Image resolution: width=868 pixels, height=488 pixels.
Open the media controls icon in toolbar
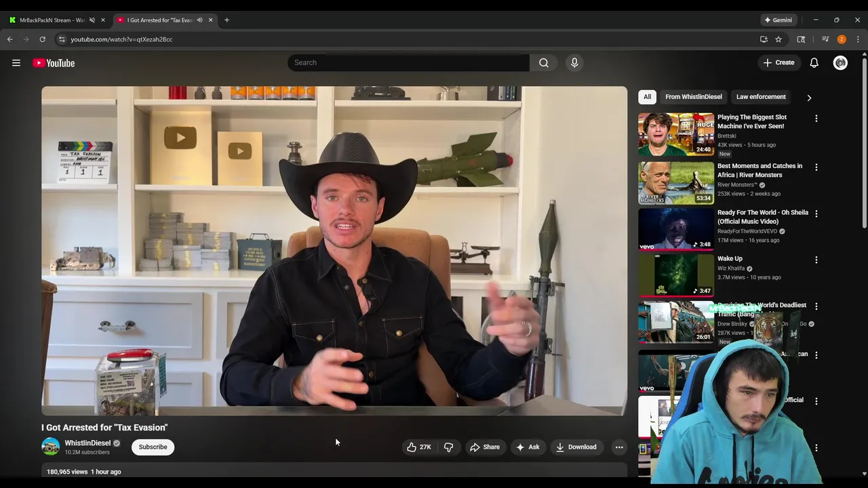coord(825,39)
